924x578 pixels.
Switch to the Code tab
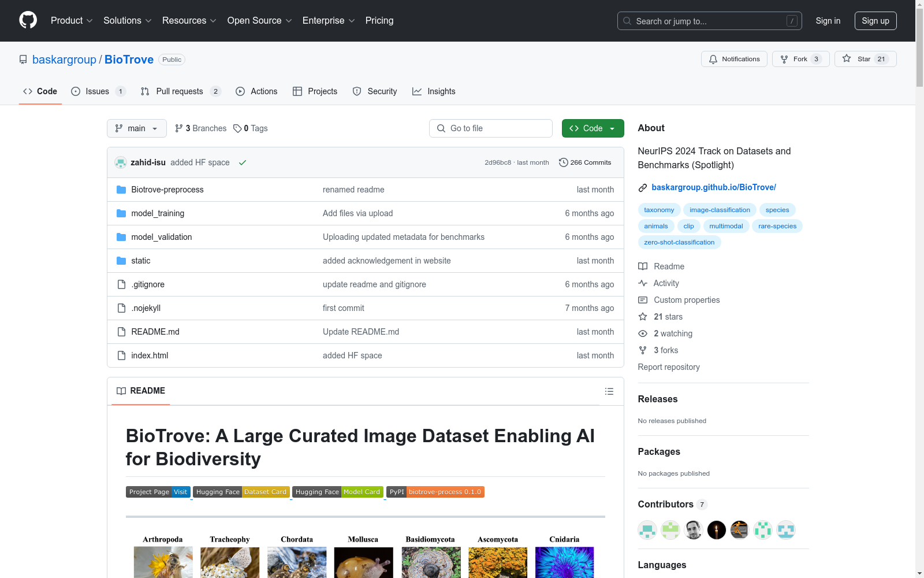click(40, 91)
